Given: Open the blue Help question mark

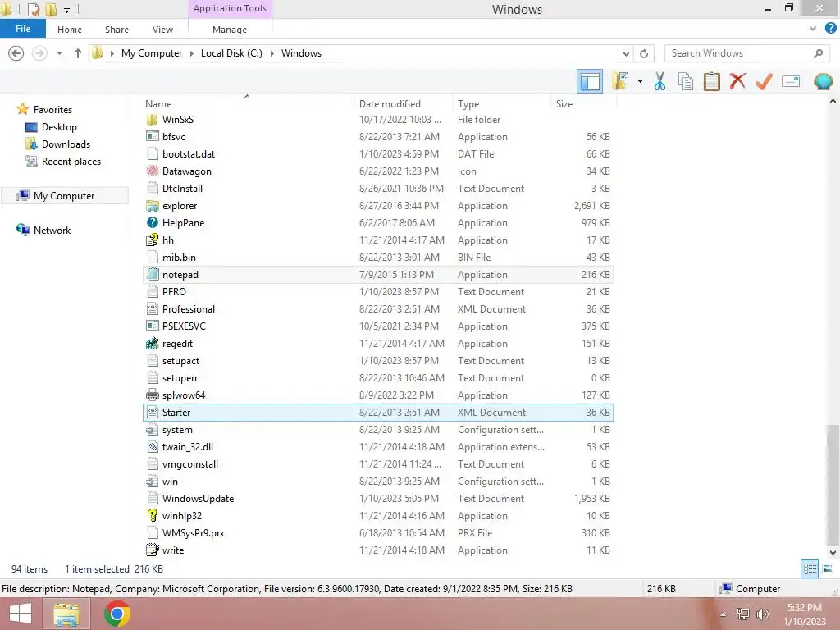Looking at the screenshot, I should click(830, 29).
